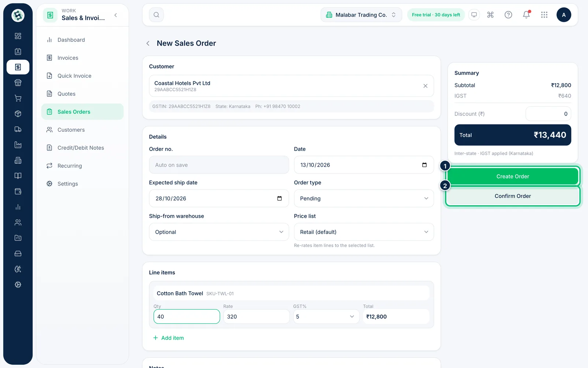Click the monitor display icon in top bar
588x368 pixels.
[474, 15]
